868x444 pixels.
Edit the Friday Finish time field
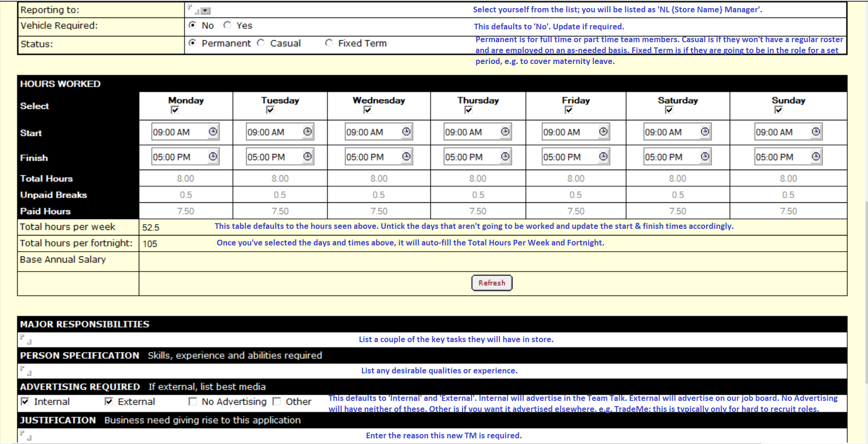coord(570,157)
